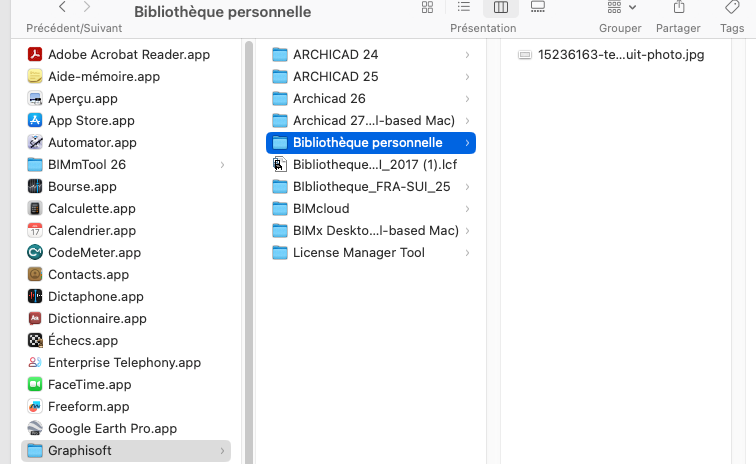Image resolution: width=756 pixels, height=464 pixels.
Task: Switch to list view
Action: coord(464,7)
